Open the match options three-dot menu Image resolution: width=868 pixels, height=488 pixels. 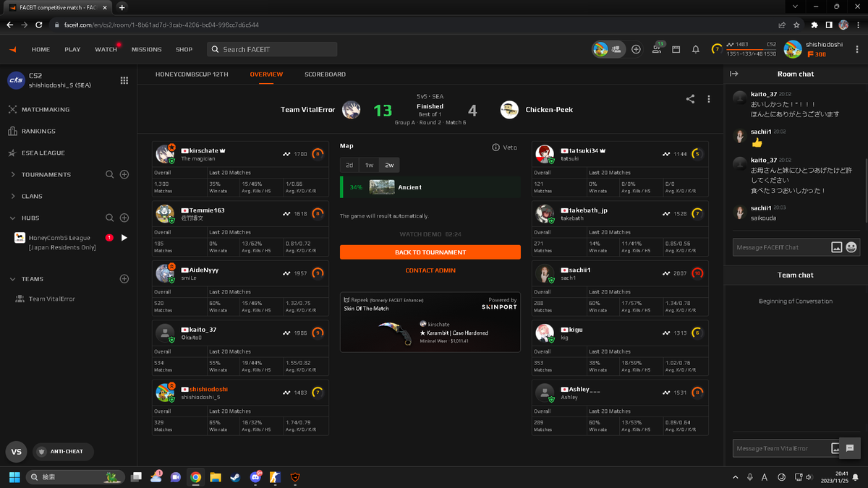pyautogui.click(x=709, y=99)
